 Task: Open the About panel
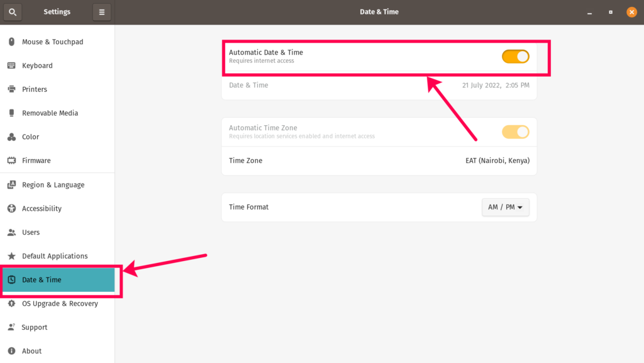(57, 351)
